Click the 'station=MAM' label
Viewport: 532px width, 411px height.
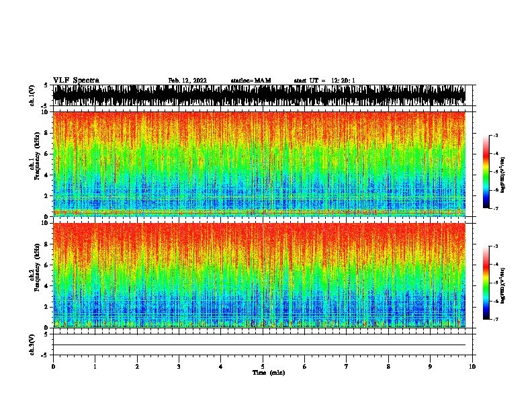click(251, 81)
